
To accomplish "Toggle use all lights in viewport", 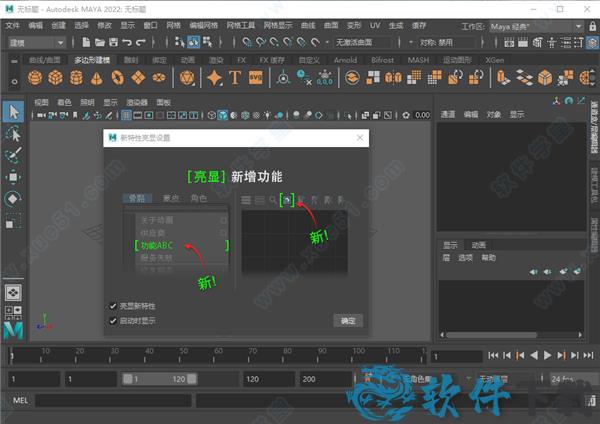I will [x=267, y=115].
